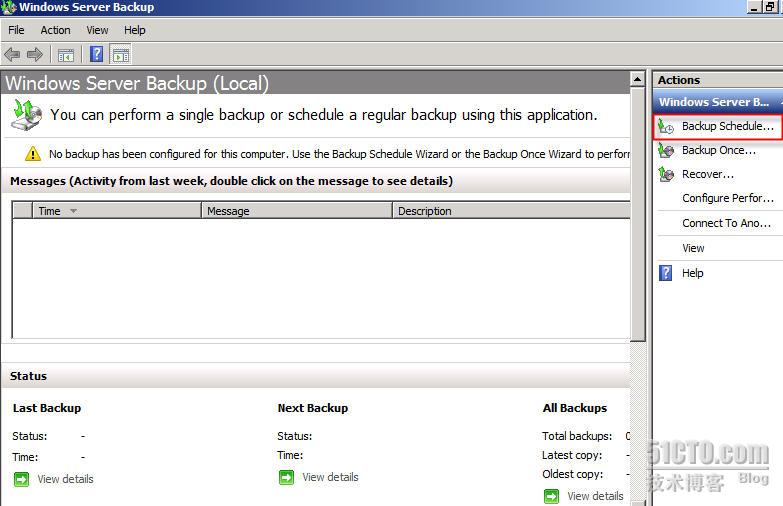Open View submenu in Actions pane
Image resolution: width=783 pixels, height=506 pixels.
[693, 248]
